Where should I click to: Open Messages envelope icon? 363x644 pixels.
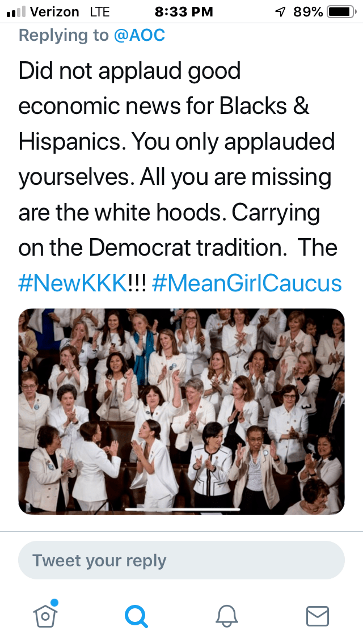click(x=317, y=616)
